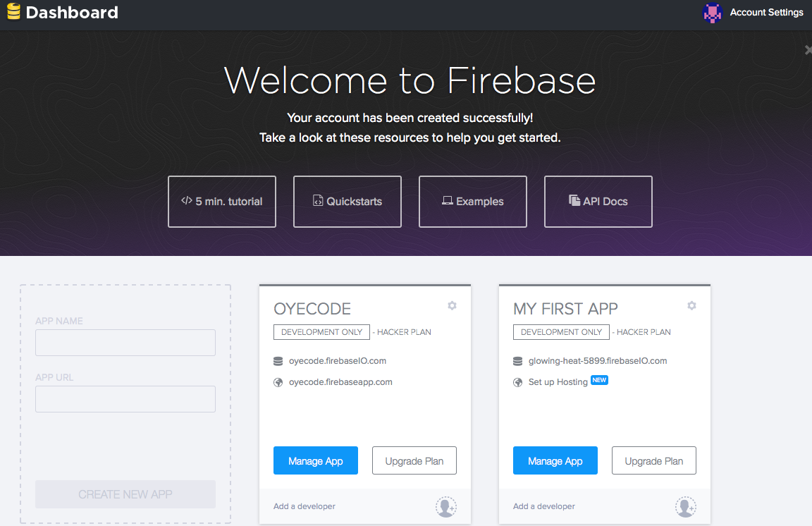Open glowing-heat-5899.firebaseIO.com link
The height and width of the screenshot is (526, 812).
point(598,361)
